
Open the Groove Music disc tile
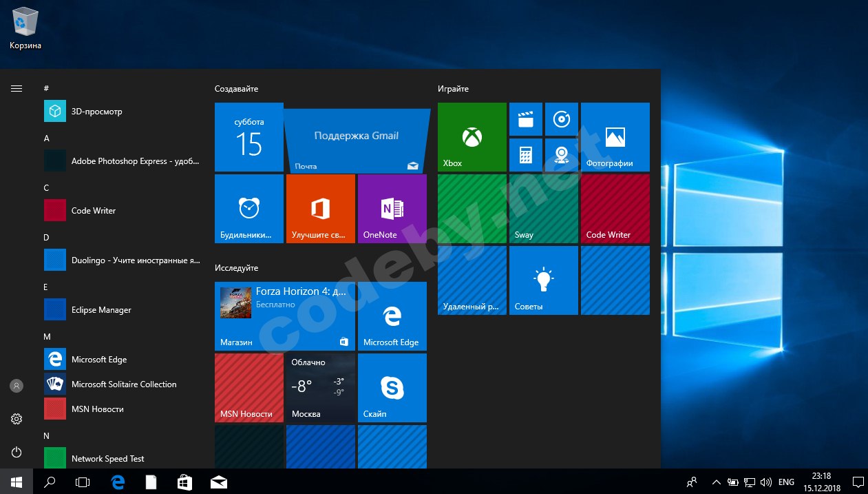pyautogui.click(x=562, y=119)
